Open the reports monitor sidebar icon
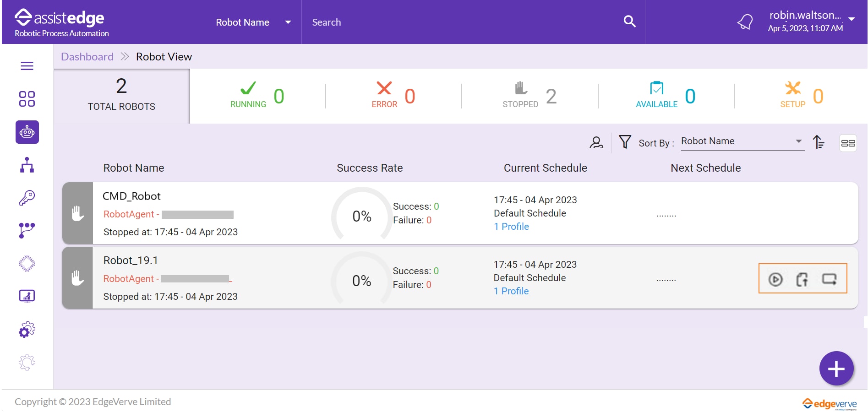Viewport: 868px width, 412px height. pyautogui.click(x=27, y=296)
